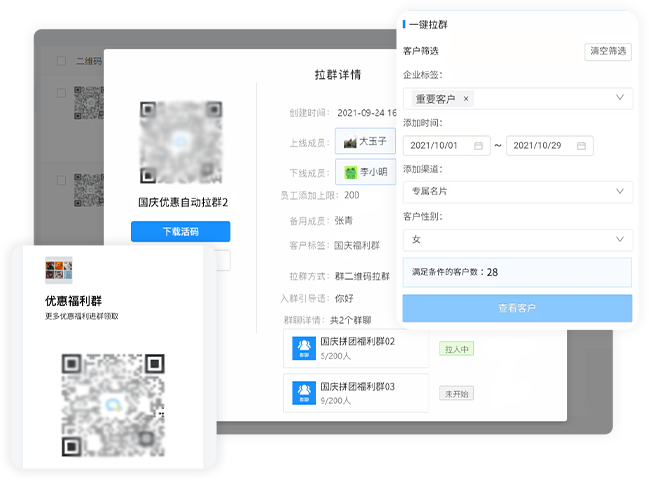
Task: Open the calendar icon in the end date field
Action: 581,146
